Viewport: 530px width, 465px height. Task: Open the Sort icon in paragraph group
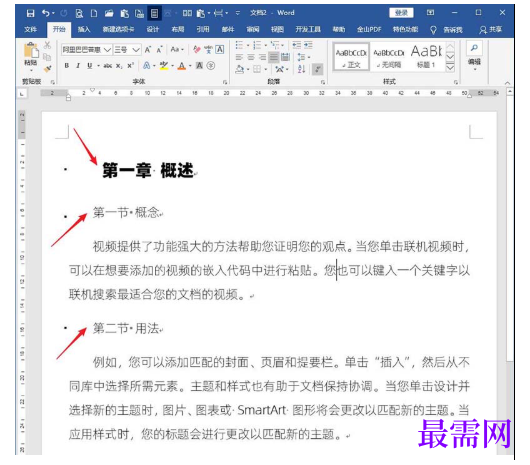302,69
